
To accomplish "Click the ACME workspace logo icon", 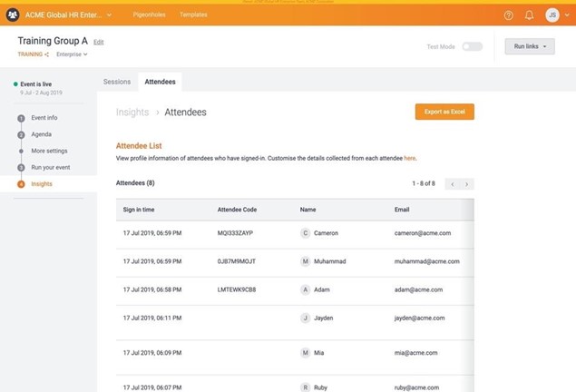I will (13, 15).
